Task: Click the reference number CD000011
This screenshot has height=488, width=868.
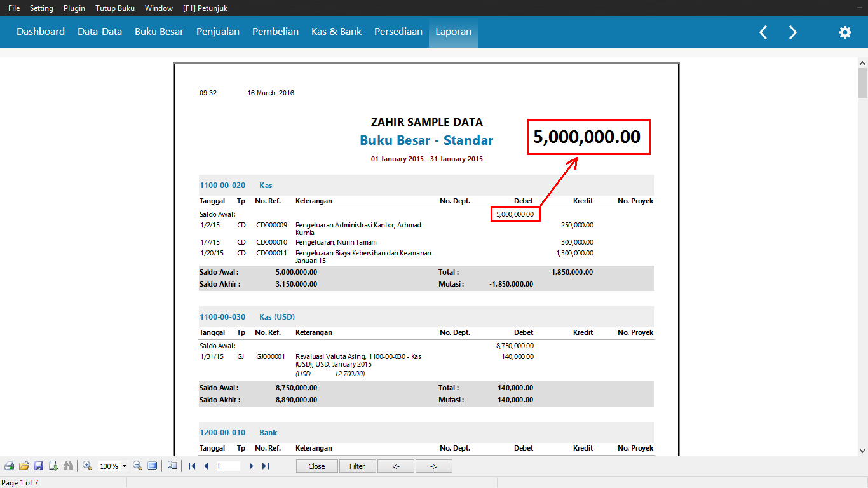Action: pyautogui.click(x=272, y=253)
